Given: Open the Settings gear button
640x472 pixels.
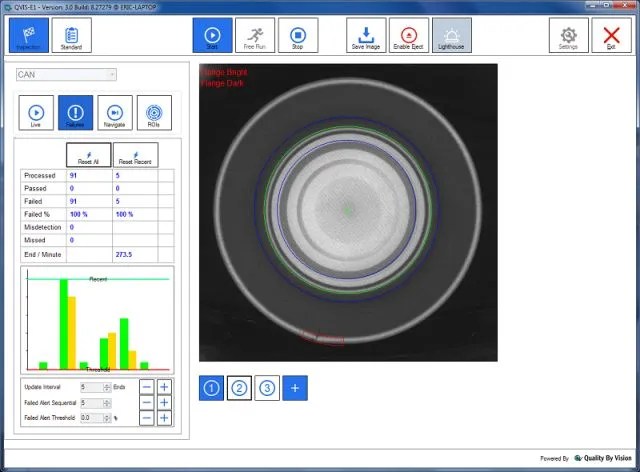Looking at the screenshot, I should click(x=569, y=35).
